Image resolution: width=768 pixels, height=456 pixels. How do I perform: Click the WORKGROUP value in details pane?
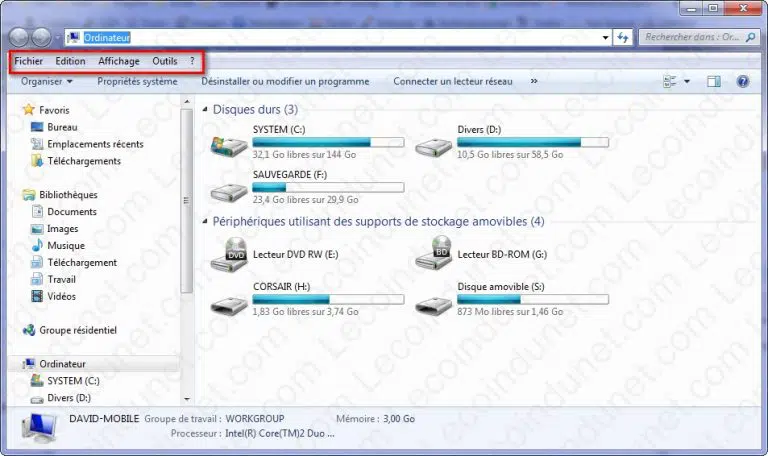pos(255,419)
